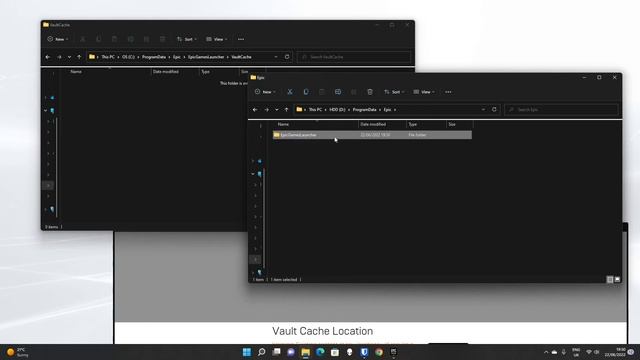This screenshot has height=360, width=640.
Task: Click This PC breadcrumb in Epic window
Action: point(315,109)
